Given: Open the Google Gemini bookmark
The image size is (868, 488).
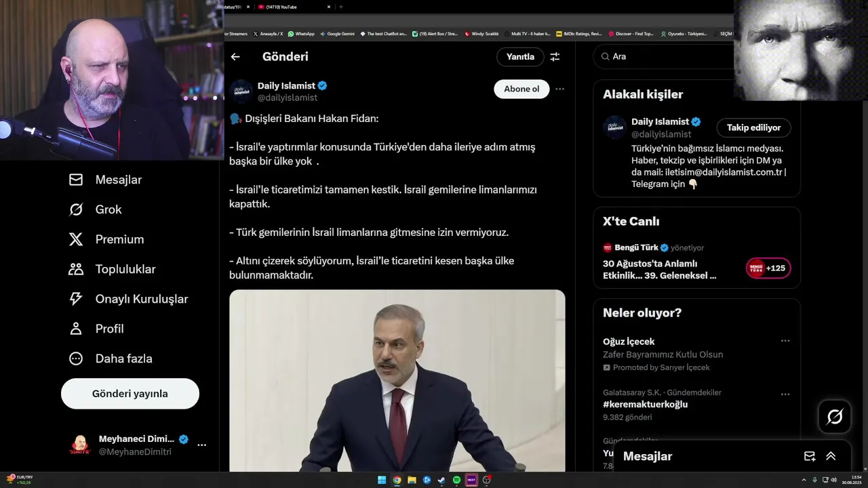Looking at the screenshot, I should (x=337, y=33).
